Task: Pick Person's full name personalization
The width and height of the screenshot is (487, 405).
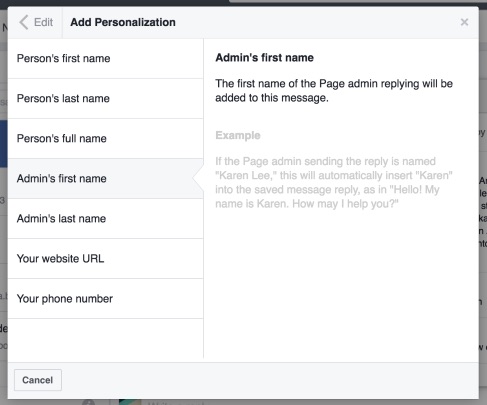Action: coord(106,139)
